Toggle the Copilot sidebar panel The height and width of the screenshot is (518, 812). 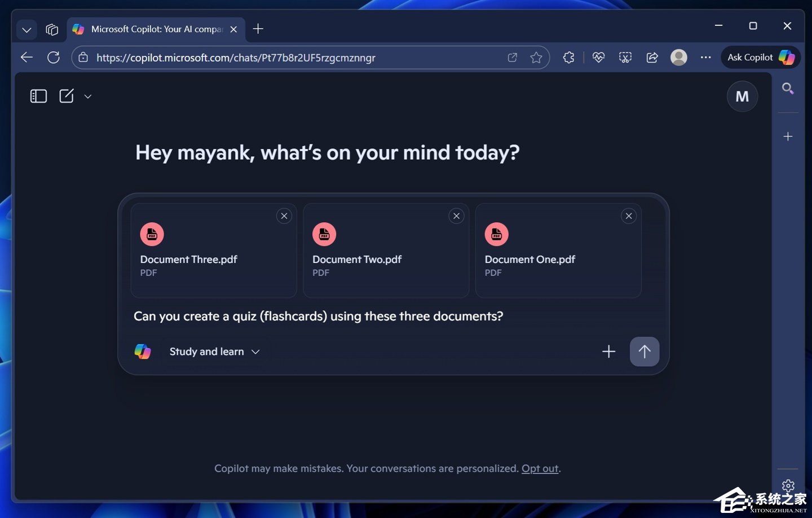tap(38, 96)
